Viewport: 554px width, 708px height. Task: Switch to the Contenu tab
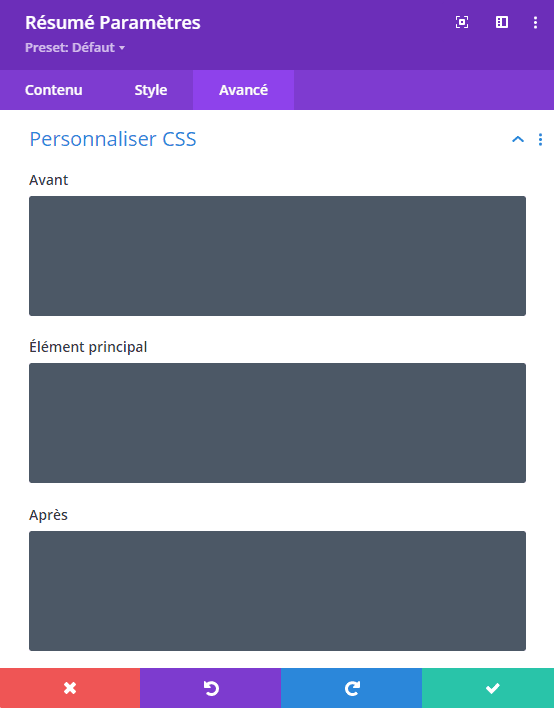53,90
